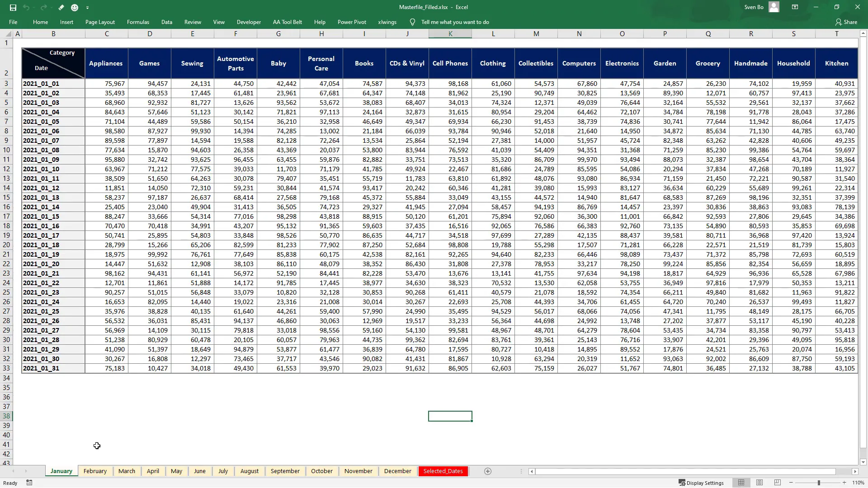Click the zoom slider handle
Screen dimensions: 868x488
[x=819, y=483]
